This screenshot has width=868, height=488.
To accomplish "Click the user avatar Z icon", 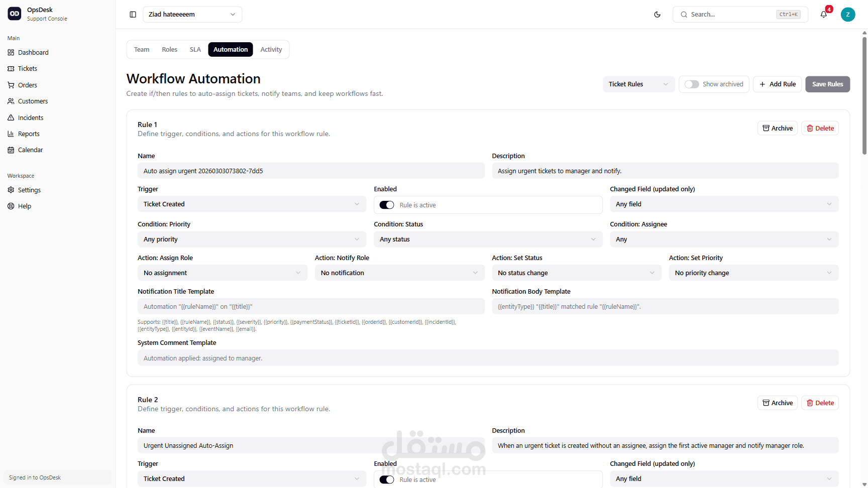I will [x=847, y=15].
